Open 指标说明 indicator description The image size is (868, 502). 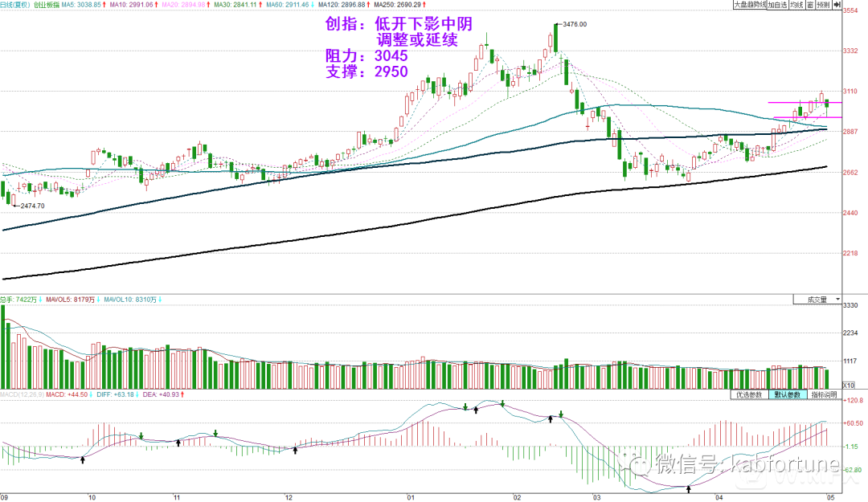click(823, 395)
